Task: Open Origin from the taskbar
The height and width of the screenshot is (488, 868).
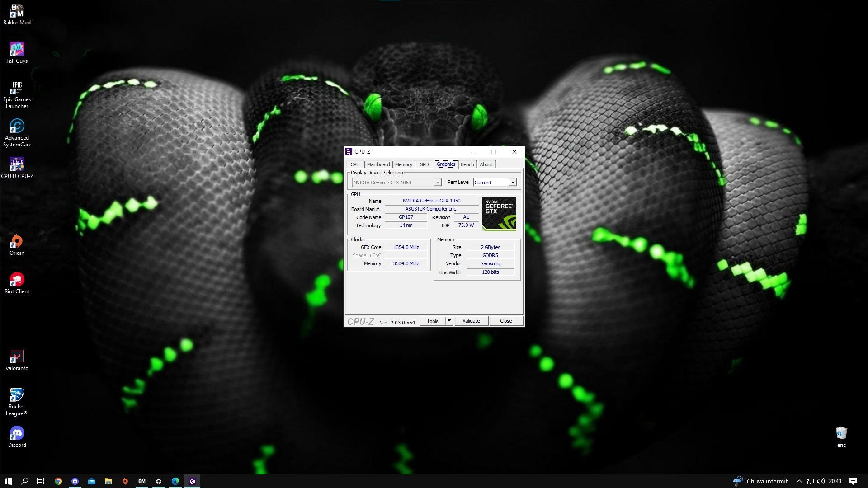Action: point(125,481)
